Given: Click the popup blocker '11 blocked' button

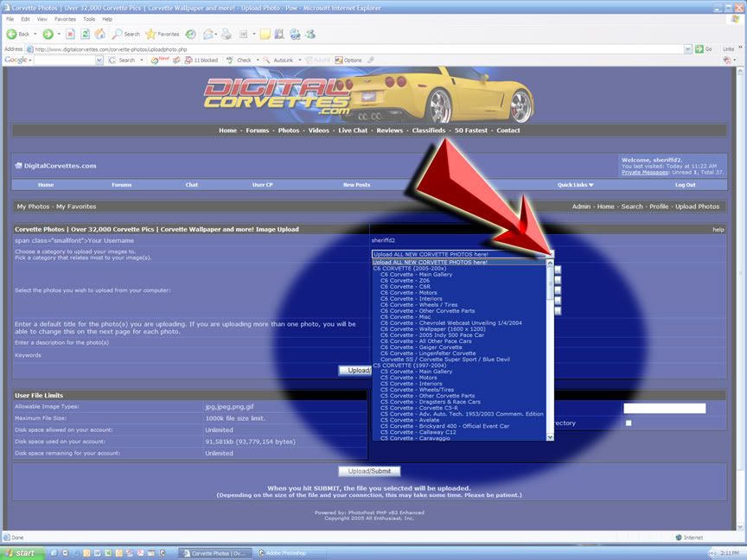Looking at the screenshot, I should 201,60.
